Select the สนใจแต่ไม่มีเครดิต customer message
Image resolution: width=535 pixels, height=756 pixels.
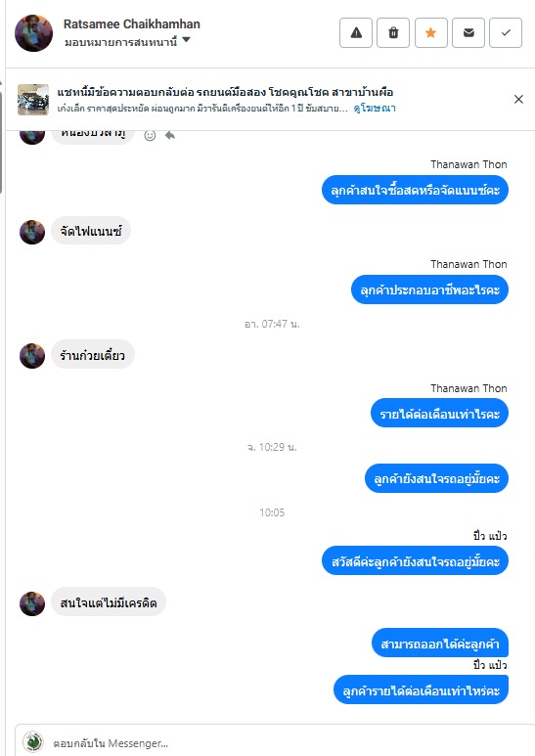109,602
